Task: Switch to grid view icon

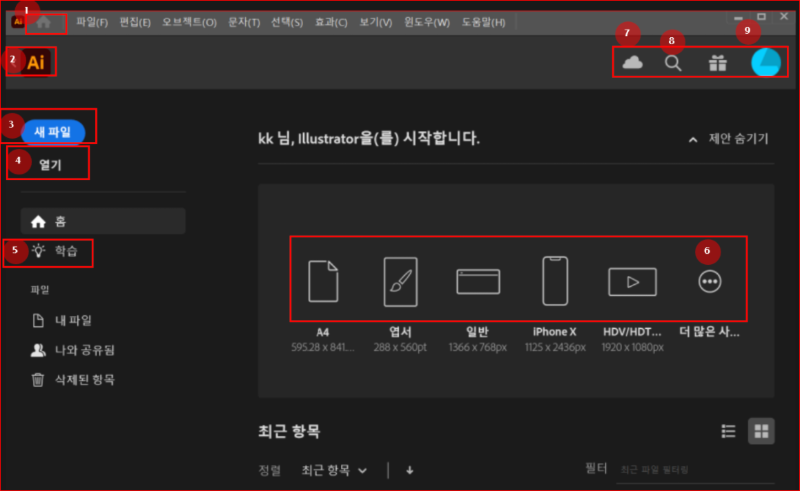Action: [761, 431]
